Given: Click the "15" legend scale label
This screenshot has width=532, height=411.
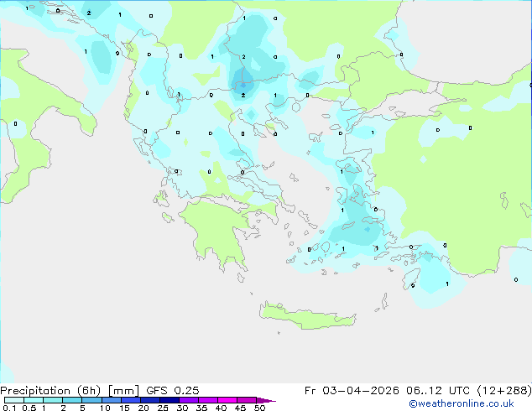Looking at the screenshot, I should click(x=124, y=408).
